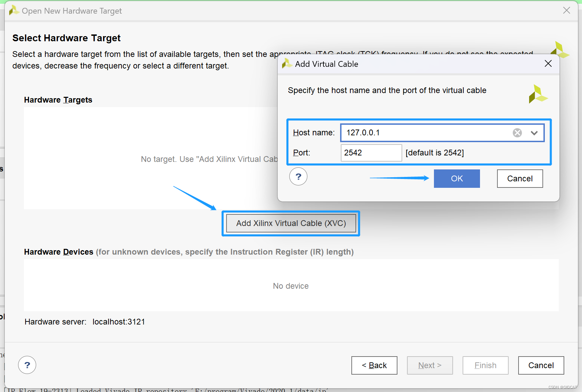Click the 'Hardware Devices' label
582x392 pixels.
(59, 252)
